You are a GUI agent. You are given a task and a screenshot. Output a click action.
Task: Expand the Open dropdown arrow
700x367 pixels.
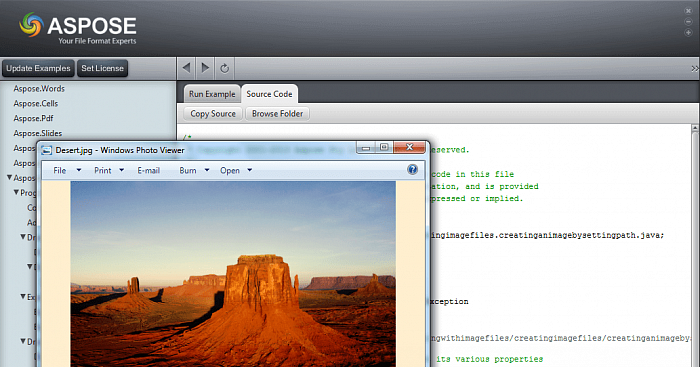tap(250, 170)
